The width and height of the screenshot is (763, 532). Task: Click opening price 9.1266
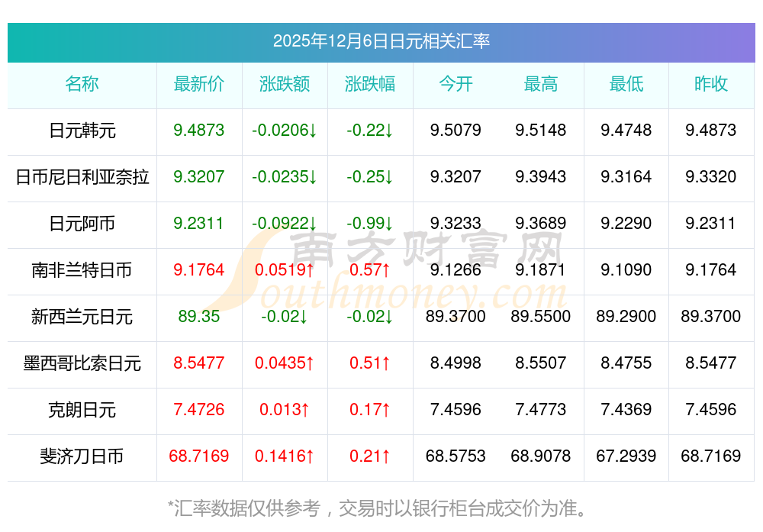456,269
